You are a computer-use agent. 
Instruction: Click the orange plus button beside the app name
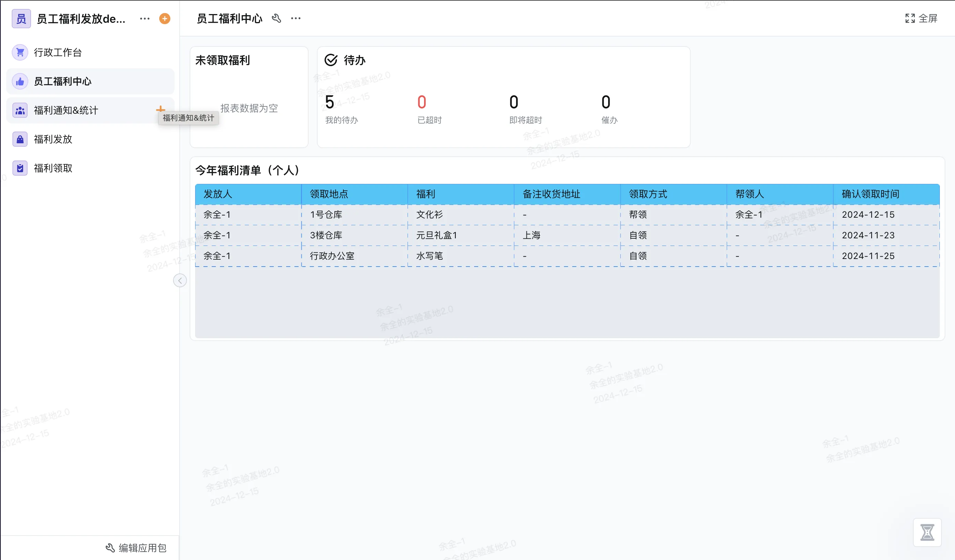(164, 18)
